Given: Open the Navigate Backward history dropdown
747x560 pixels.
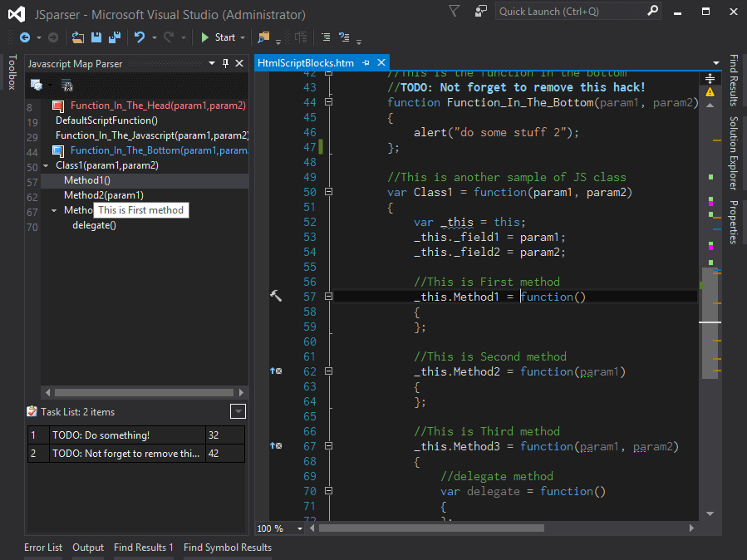Looking at the screenshot, I should (39, 37).
